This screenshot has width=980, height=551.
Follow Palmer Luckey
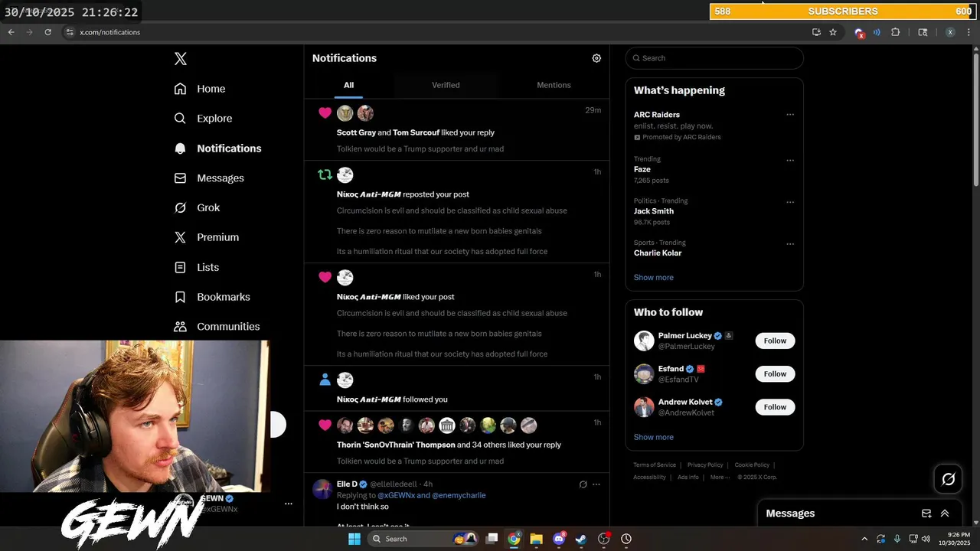click(x=775, y=341)
